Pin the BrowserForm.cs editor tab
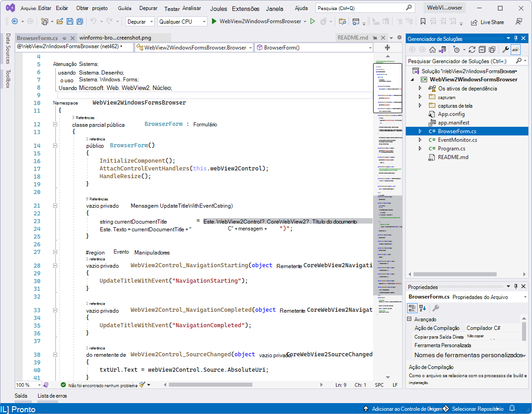 tap(64, 37)
